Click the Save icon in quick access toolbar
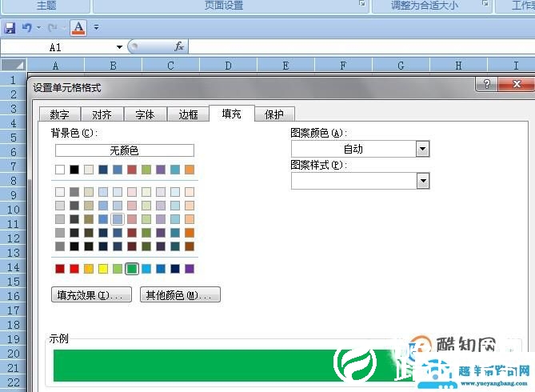 pyautogui.click(x=10, y=28)
